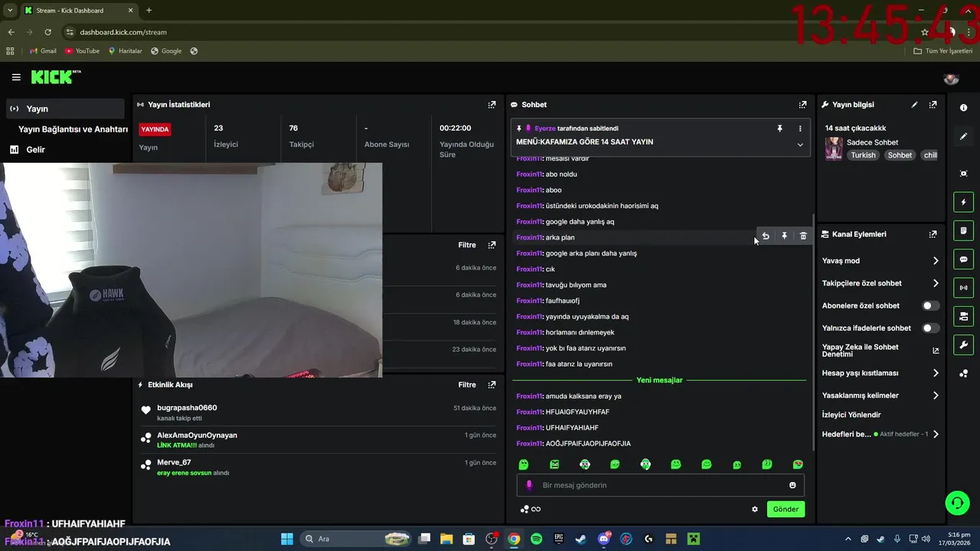Image resolution: width=980 pixels, height=551 pixels.
Task: Toggle the camera preview panel icon in sidebar
Action: (963, 316)
